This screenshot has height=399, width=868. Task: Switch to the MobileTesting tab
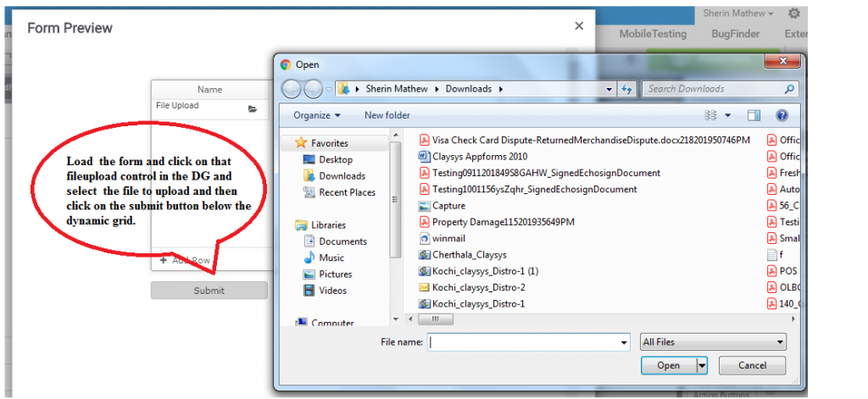pos(654,34)
